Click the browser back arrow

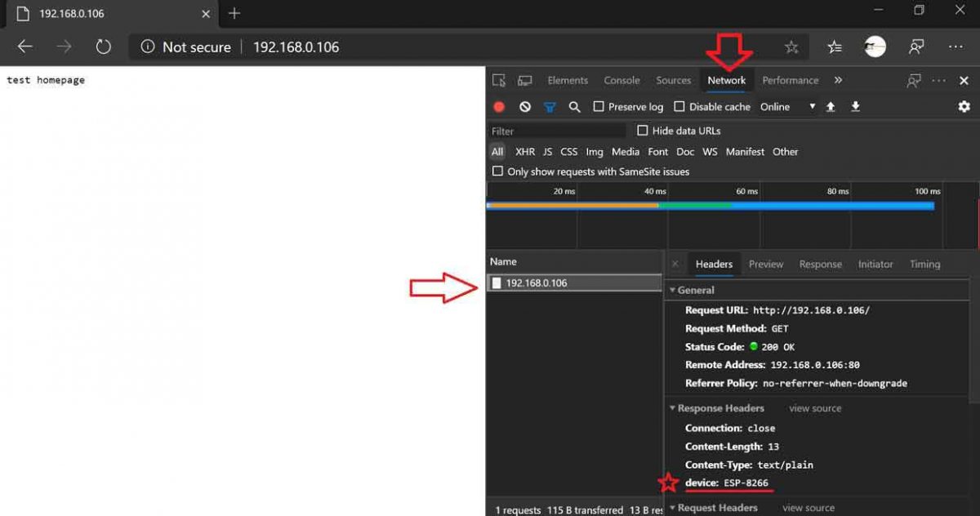[x=24, y=47]
